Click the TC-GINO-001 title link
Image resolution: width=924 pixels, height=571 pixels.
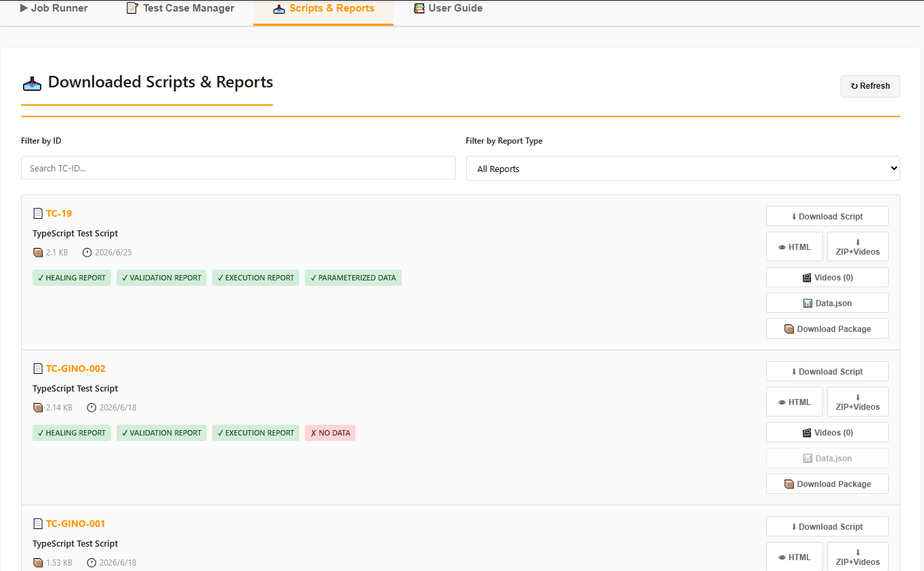(x=76, y=524)
